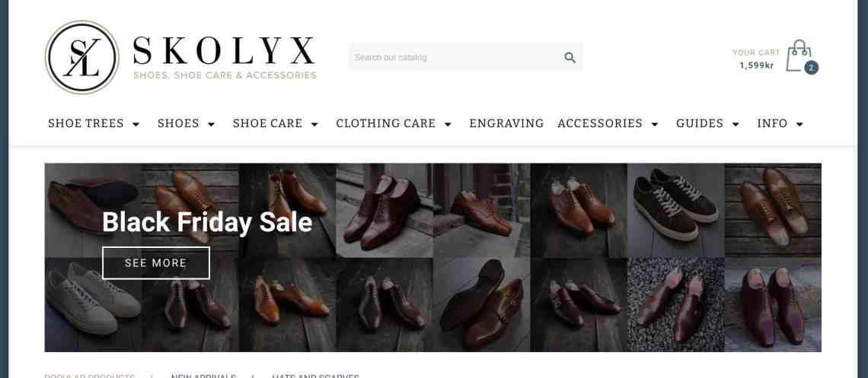The height and width of the screenshot is (378, 868).
Task: Click the SKOLYX wordmark text
Action: [224, 51]
